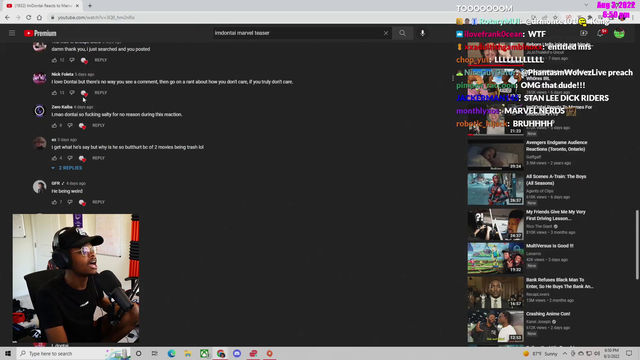Open Avengers Endgame Audience Reactions thumbnail
Image resolution: width=640 pixels, height=360 pixels.
[x=496, y=155]
